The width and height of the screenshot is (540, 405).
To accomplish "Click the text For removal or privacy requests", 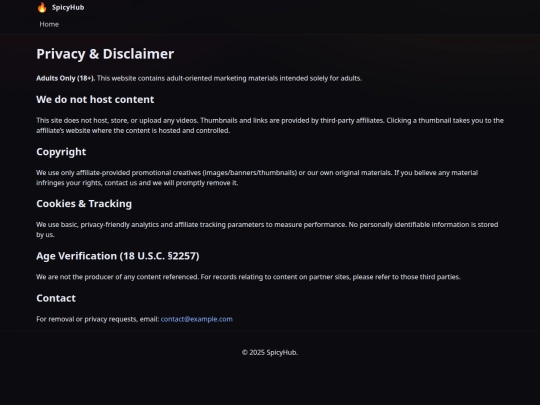I will 98,319.
